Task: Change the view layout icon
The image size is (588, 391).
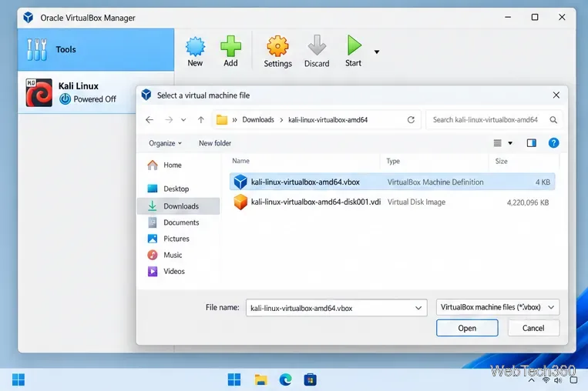Action: [x=498, y=143]
